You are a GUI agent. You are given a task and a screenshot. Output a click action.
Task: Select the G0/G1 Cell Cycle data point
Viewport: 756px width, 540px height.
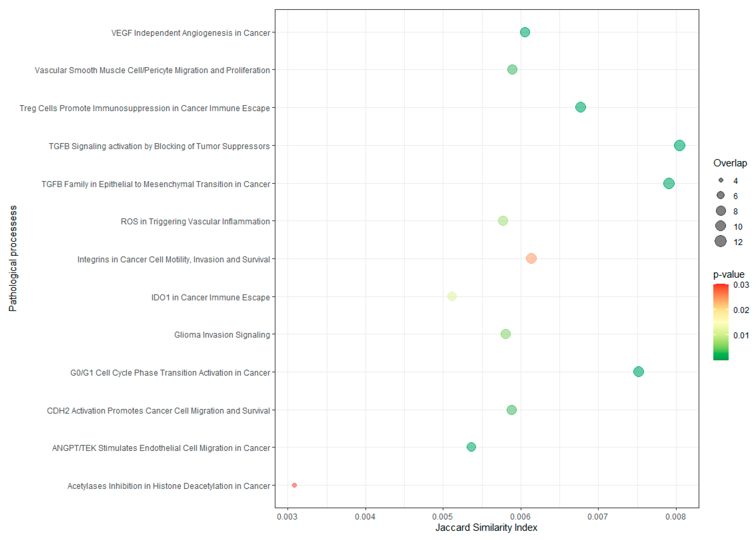click(638, 371)
